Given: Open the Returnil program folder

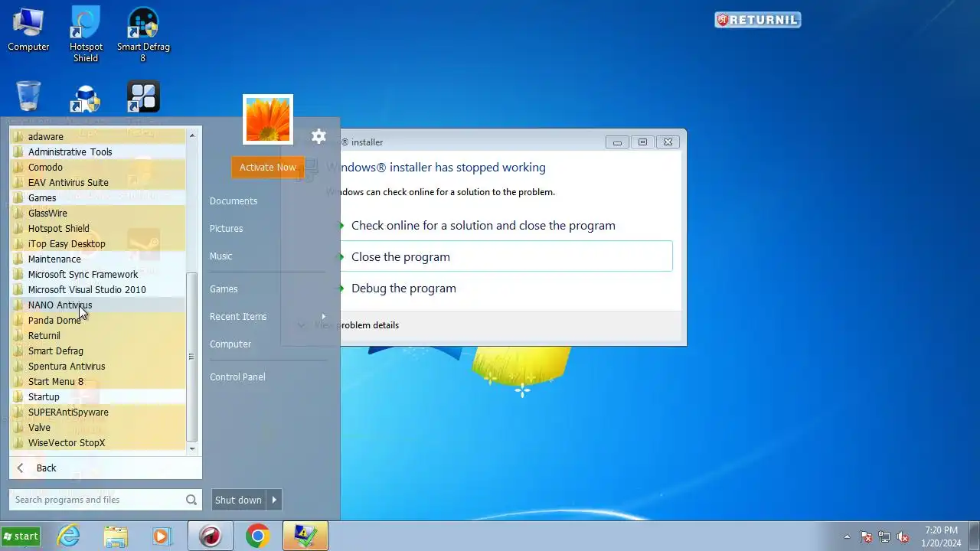Looking at the screenshot, I should coord(97,335).
